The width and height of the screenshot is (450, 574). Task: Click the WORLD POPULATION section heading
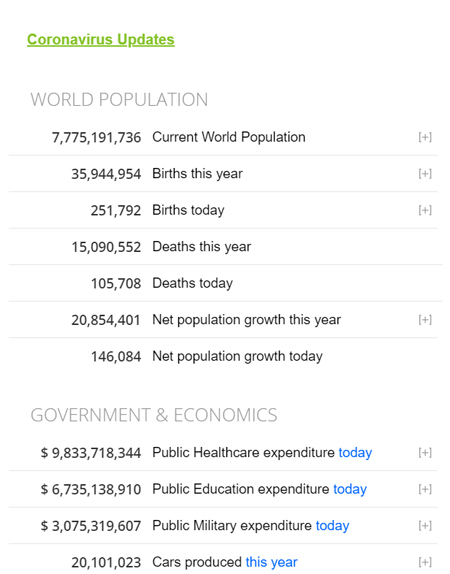coord(119,100)
